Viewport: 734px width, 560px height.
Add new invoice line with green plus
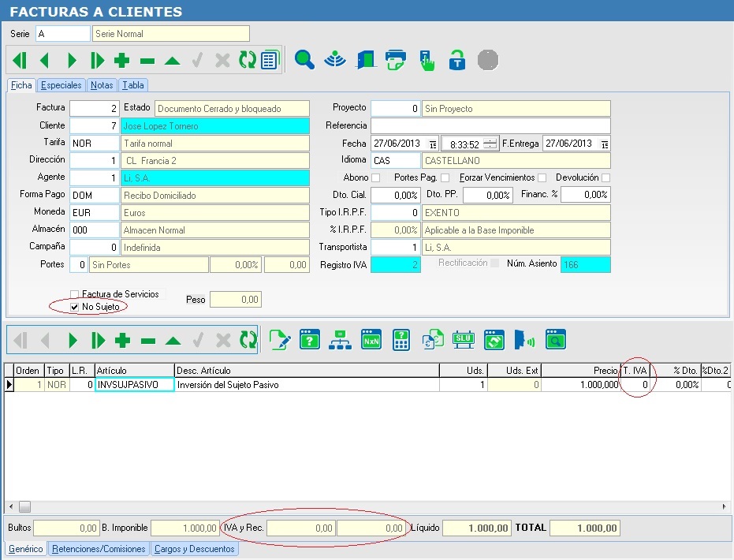123,341
